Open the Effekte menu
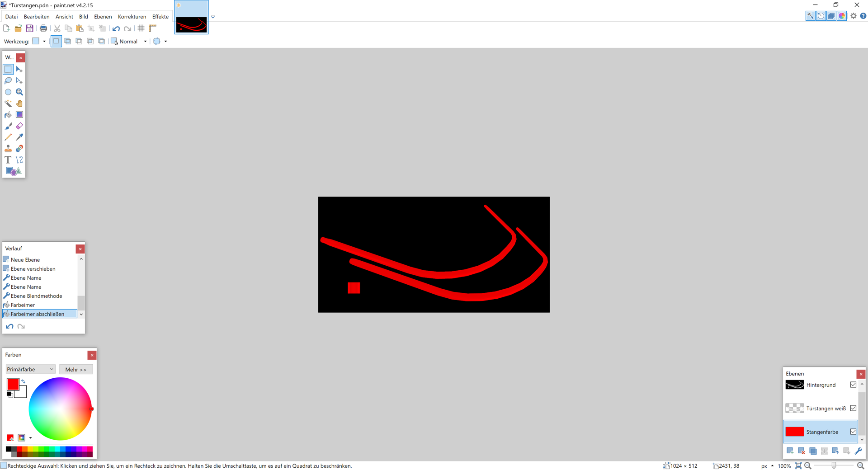 pos(160,17)
